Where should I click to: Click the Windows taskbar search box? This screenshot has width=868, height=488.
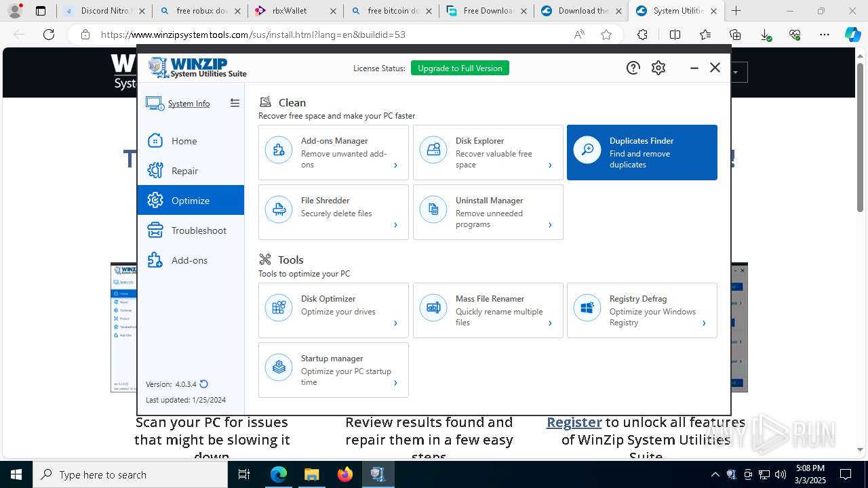[130, 474]
